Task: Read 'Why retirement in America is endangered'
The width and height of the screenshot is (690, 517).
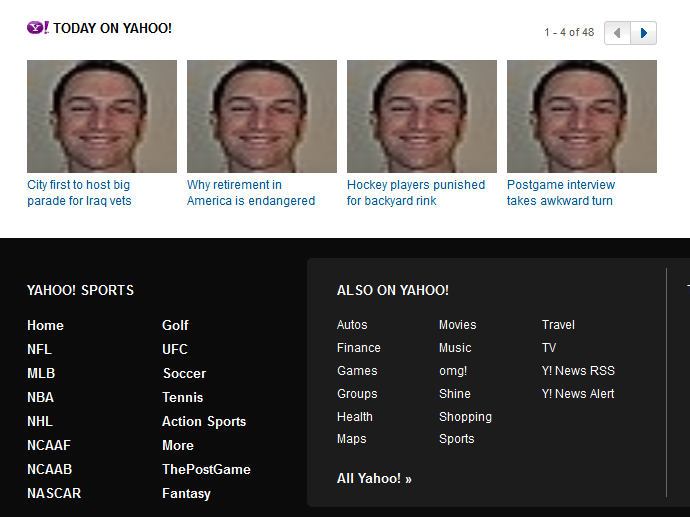Action: pos(251,193)
